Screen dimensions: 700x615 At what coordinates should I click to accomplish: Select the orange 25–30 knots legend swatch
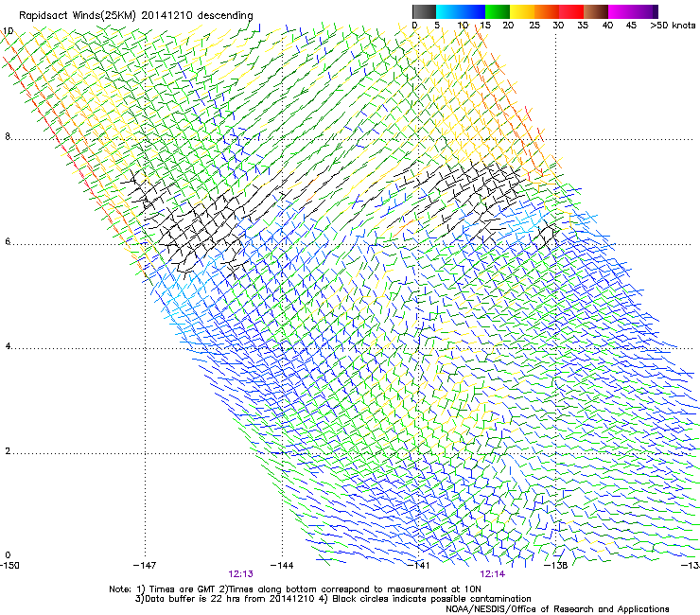coord(547,11)
